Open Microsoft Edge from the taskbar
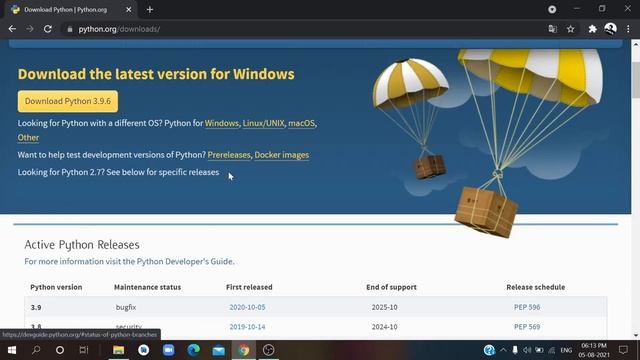This screenshot has height=360, width=640. click(x=193, y=350)
